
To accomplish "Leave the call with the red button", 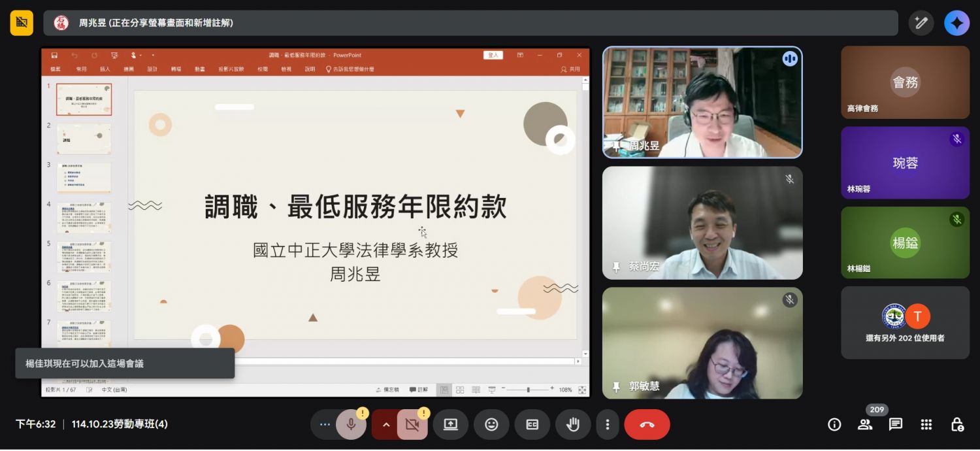I will pos(647,425).
